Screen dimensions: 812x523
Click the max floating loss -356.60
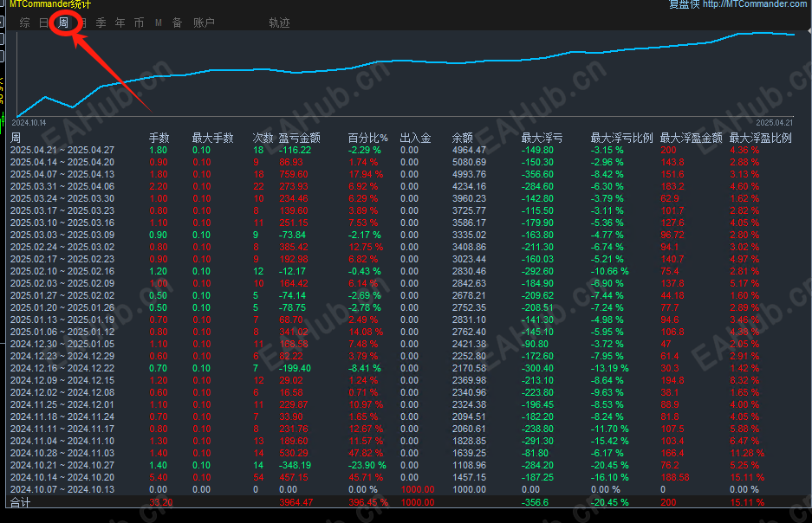[x=537, y=174]
